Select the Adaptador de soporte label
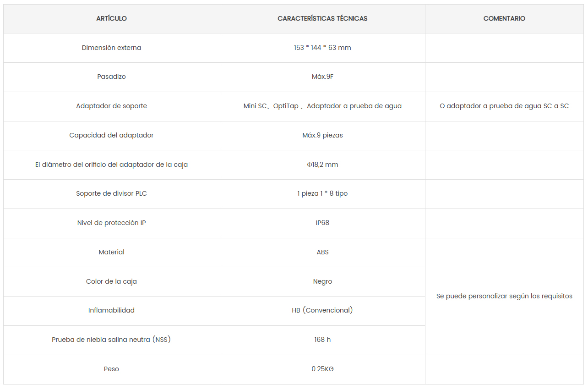 point(111,106)
